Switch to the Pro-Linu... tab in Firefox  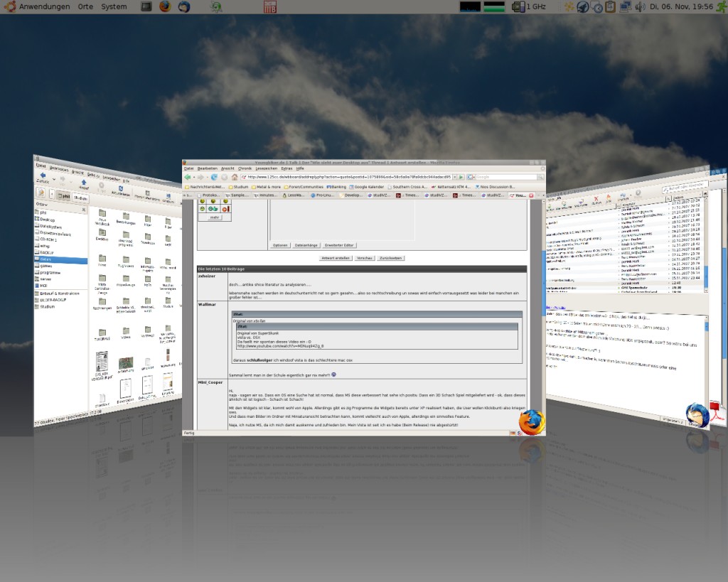pyautogui.click(x=322, y=195)
